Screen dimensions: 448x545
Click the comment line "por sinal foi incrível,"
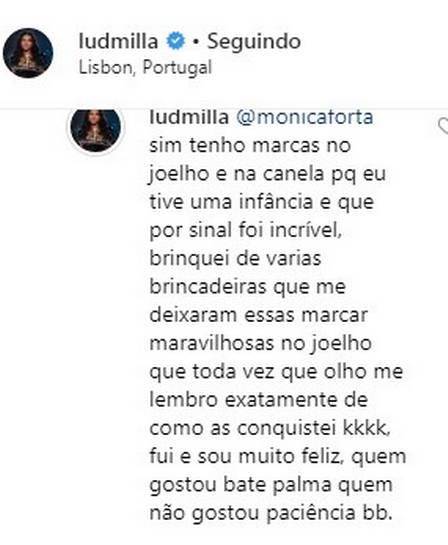tap(246, 230)
